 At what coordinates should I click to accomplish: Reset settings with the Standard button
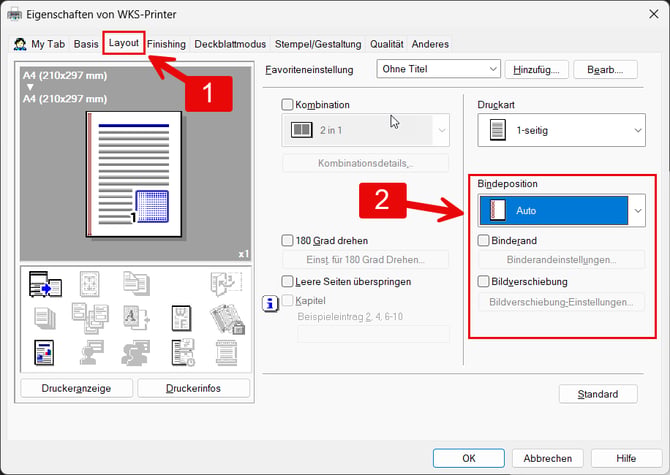point(598,394)
